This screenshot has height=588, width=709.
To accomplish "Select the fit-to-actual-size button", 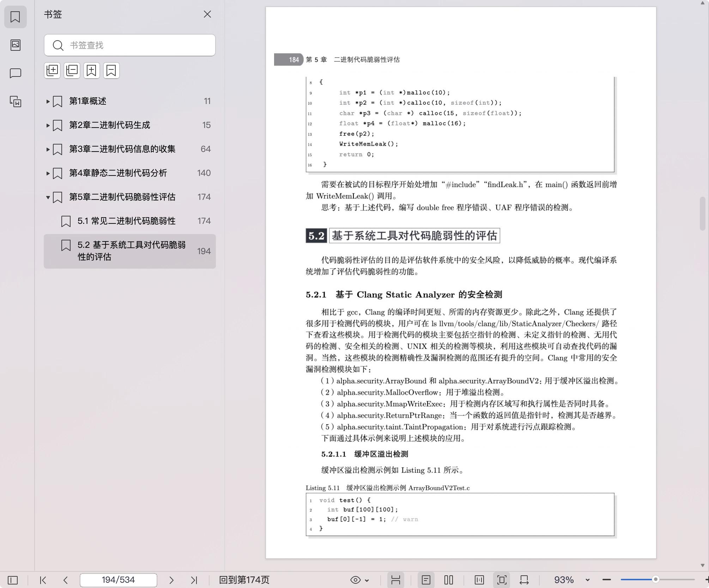I will coord(479,580).
